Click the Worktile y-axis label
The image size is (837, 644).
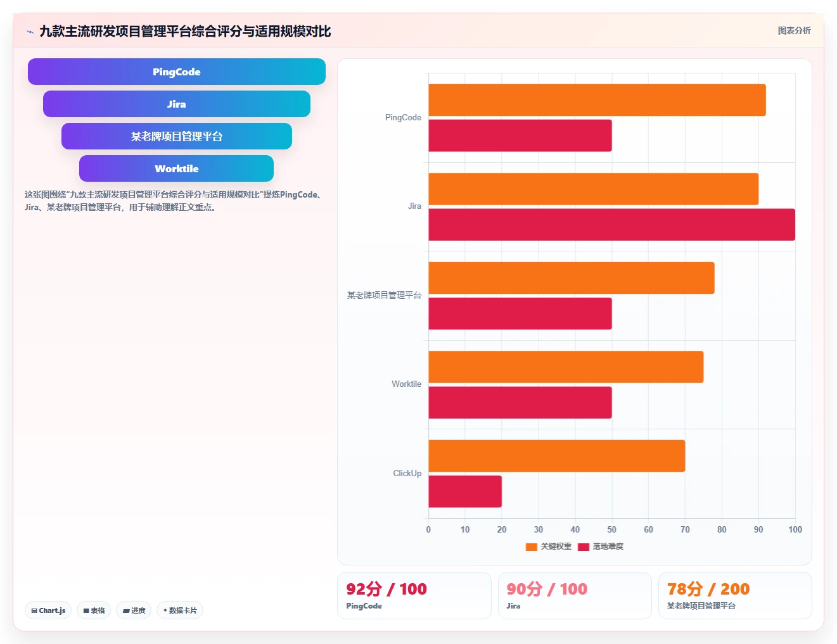pos(406,384)
